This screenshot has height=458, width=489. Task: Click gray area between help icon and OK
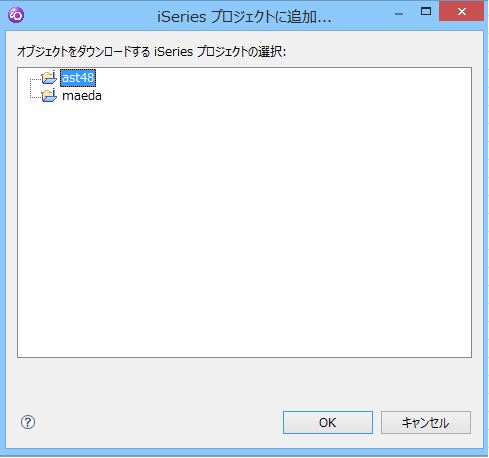pyautogui.click(x=158, y=422)
